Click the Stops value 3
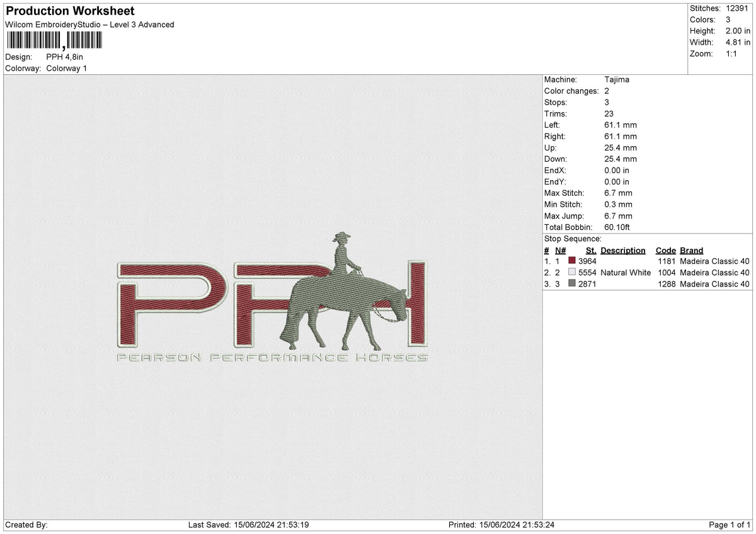756x534 pixels. [x=607, y=103]
